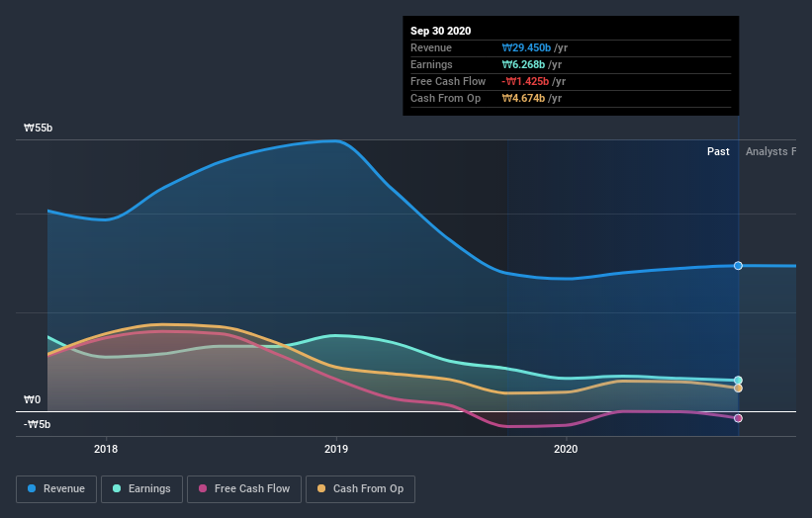The width and height of the screenshot is (812, 518).
Task: Click the ₩6.268b earnings value in tooltip
Action: [x=523, y=64]
